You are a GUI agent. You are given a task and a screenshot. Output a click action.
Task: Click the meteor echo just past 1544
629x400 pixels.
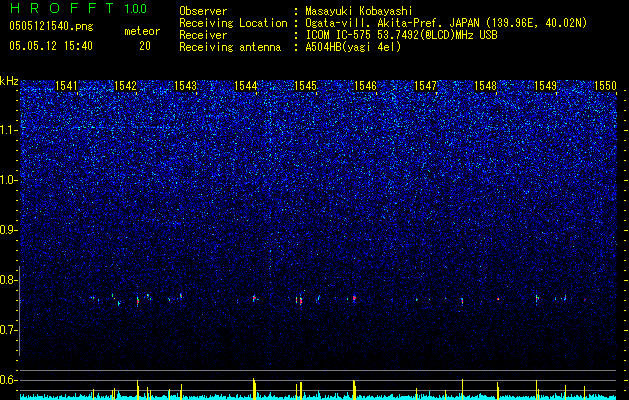(255, 298)
